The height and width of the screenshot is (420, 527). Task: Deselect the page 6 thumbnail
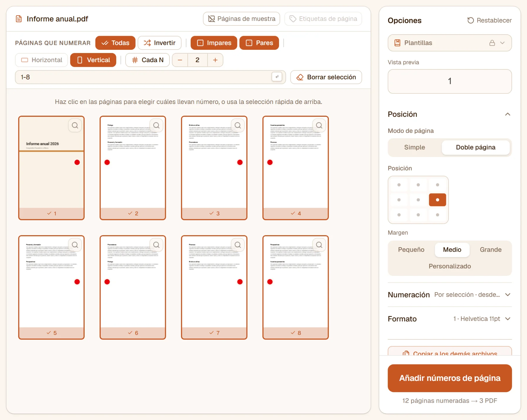(x=133, y=287)
